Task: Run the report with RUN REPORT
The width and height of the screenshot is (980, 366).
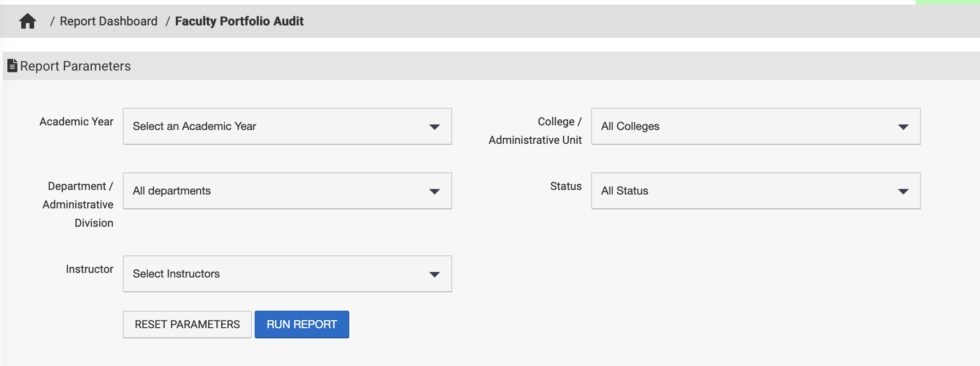Action: (302, 325)
